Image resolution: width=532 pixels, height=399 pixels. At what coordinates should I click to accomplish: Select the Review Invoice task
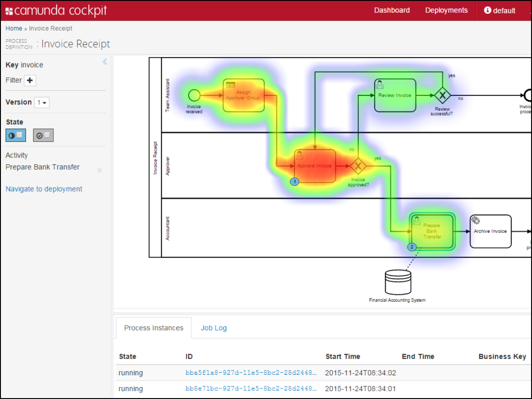395,95
